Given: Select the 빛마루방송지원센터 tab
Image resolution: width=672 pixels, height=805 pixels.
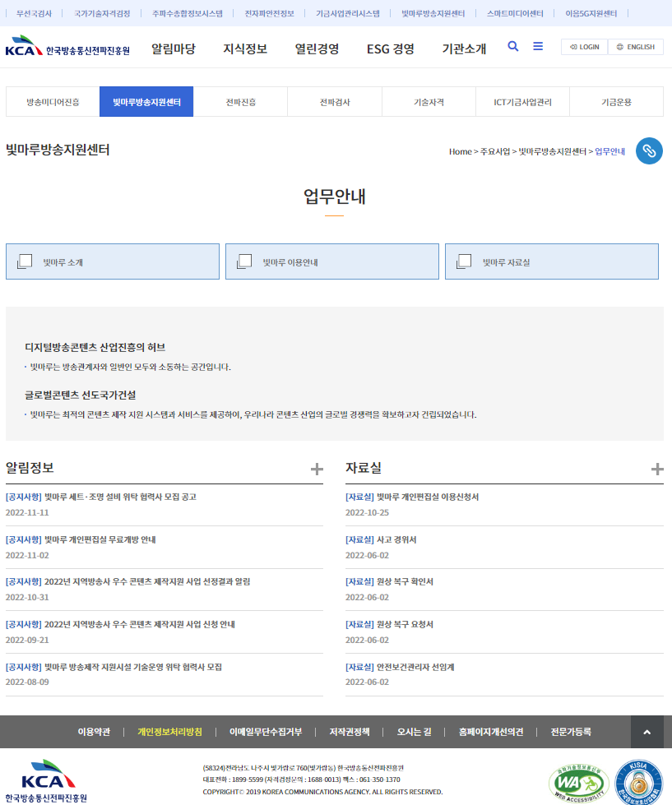Looking at the screenshot, I should [x=146, y=102].
